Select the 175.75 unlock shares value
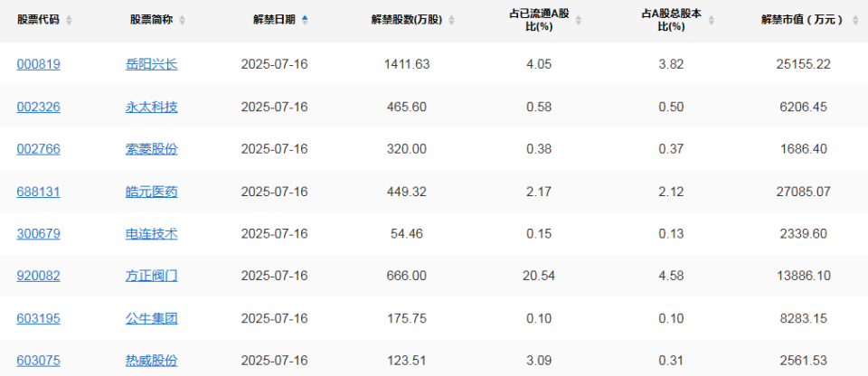The height and width of the screenshot is (376, 868). [407, 318]
